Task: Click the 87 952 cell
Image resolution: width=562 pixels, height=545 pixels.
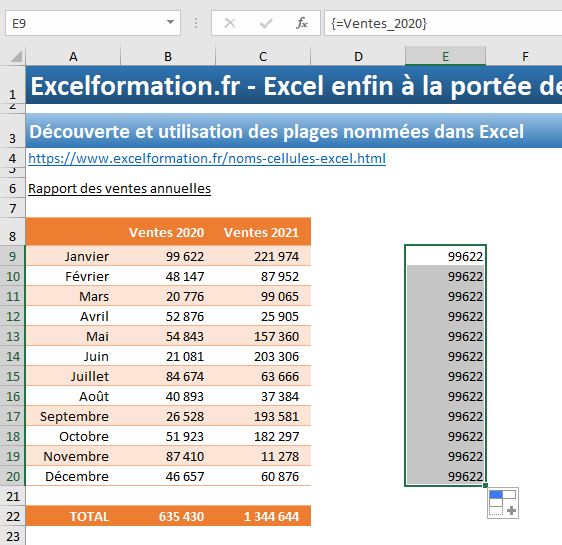Action: point(263,276)
